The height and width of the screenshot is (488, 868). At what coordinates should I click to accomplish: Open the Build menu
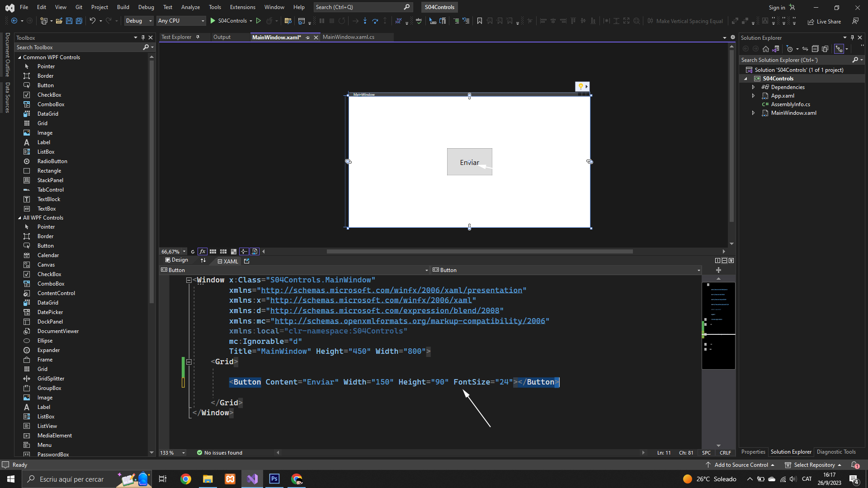(x=123, y=7)
